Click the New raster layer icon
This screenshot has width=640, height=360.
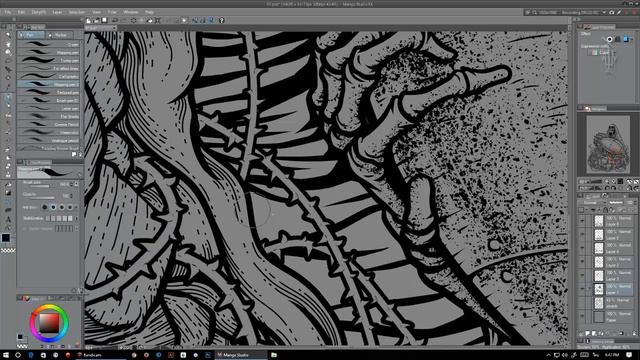[587, 333]
